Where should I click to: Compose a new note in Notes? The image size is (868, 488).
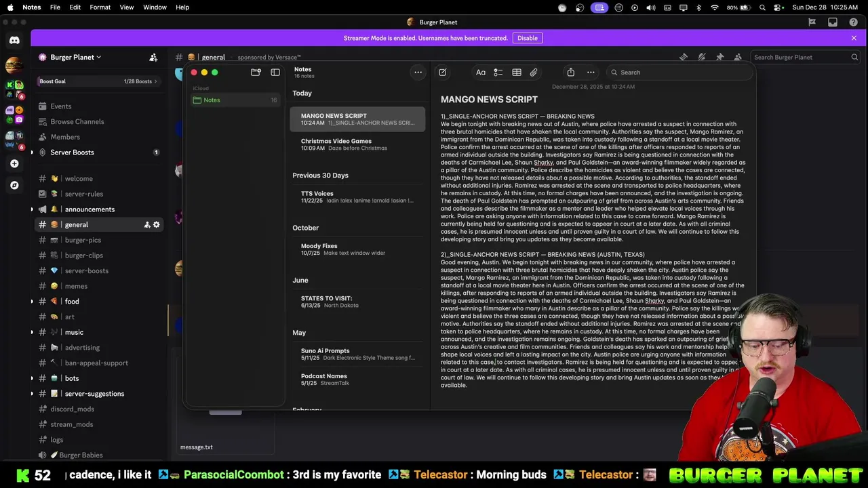(442, 73)
